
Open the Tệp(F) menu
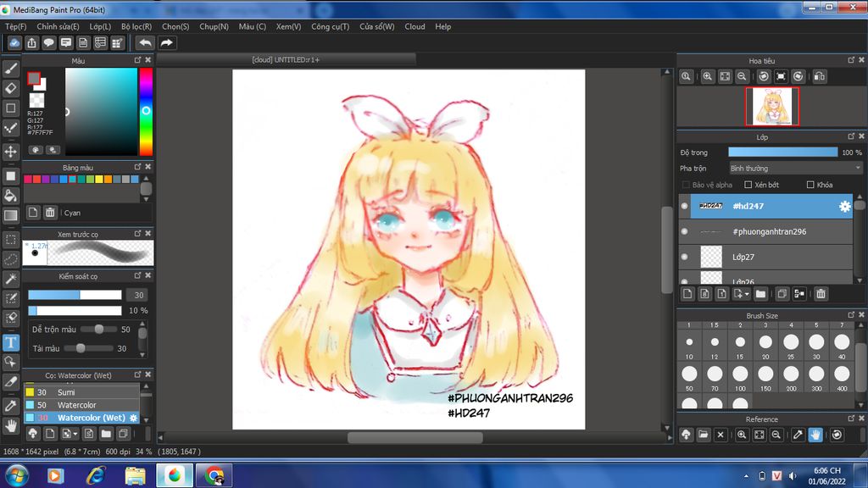click(15, 26)
